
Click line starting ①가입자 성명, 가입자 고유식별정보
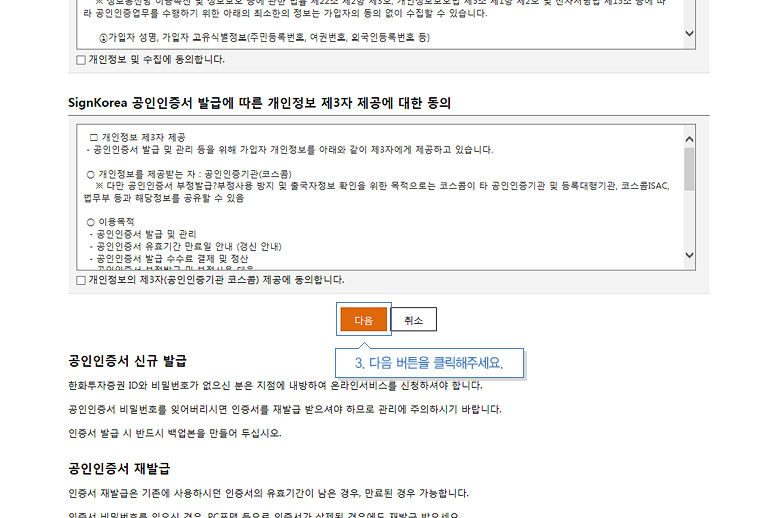(x=264, y=37)
